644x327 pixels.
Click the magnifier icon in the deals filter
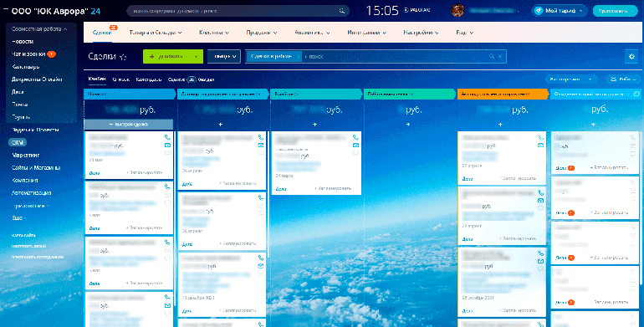pos(492,56)
